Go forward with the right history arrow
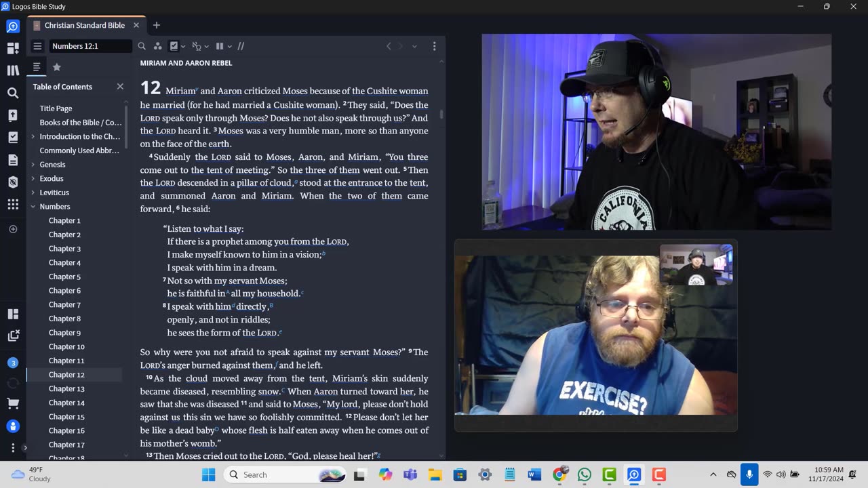The image size is (868, 488). click(x=400, y=46)
